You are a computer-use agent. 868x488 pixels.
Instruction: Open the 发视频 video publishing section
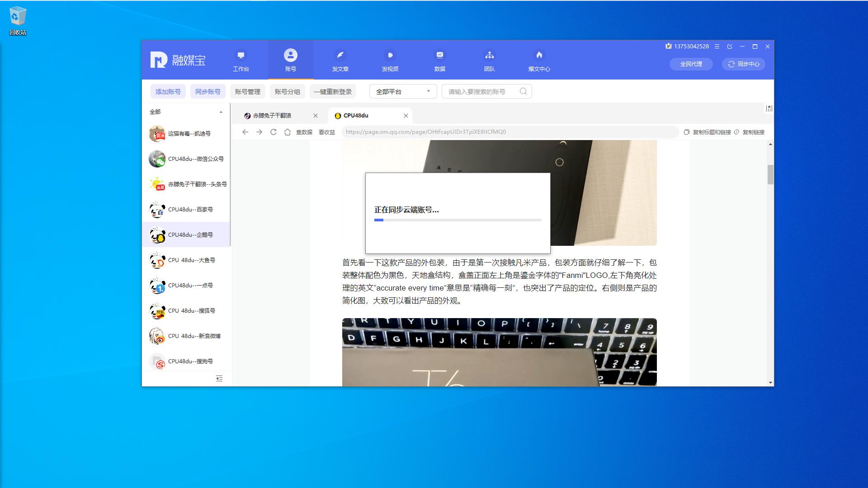coord(390,60)
